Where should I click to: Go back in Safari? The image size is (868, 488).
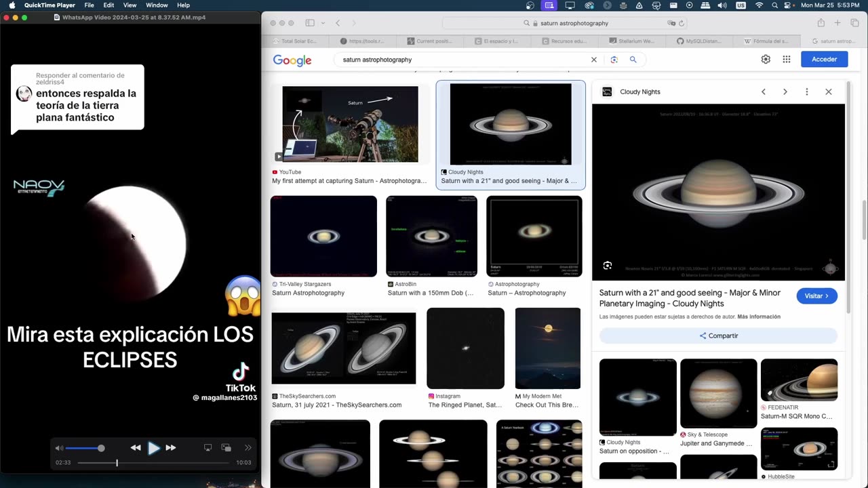[338, 23]
